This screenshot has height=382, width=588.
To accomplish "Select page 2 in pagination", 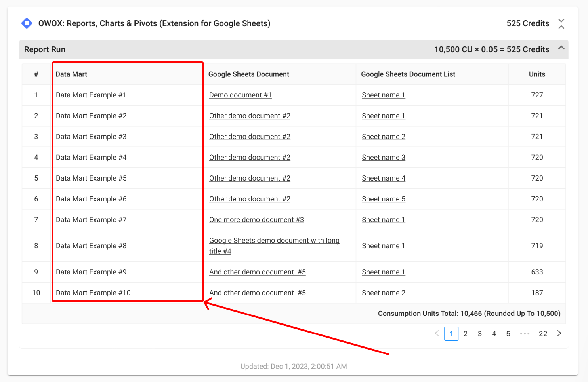I will click(x=466, y=334).
